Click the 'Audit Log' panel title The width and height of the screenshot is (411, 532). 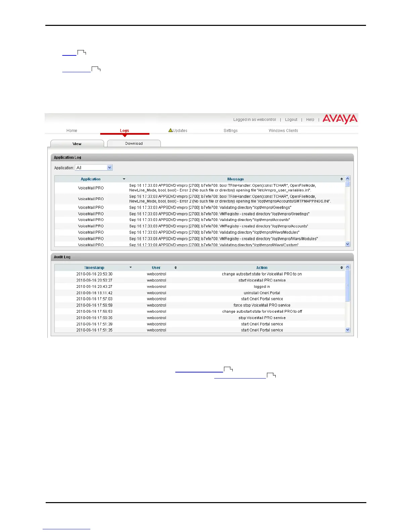point(62,257)
